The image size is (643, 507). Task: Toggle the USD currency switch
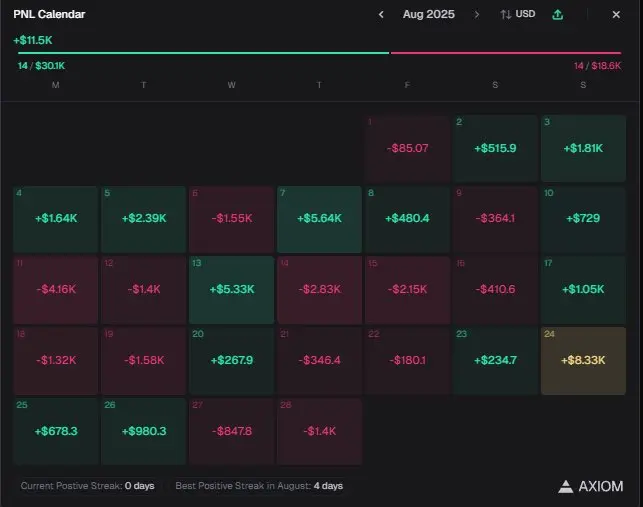(x=518, y=14)
